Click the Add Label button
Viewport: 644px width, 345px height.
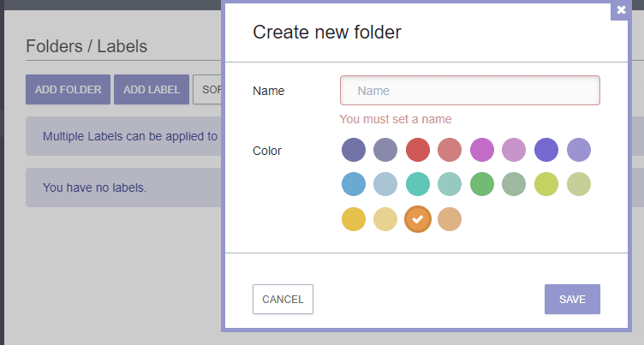pyautogui.click(x=152, y=89)
